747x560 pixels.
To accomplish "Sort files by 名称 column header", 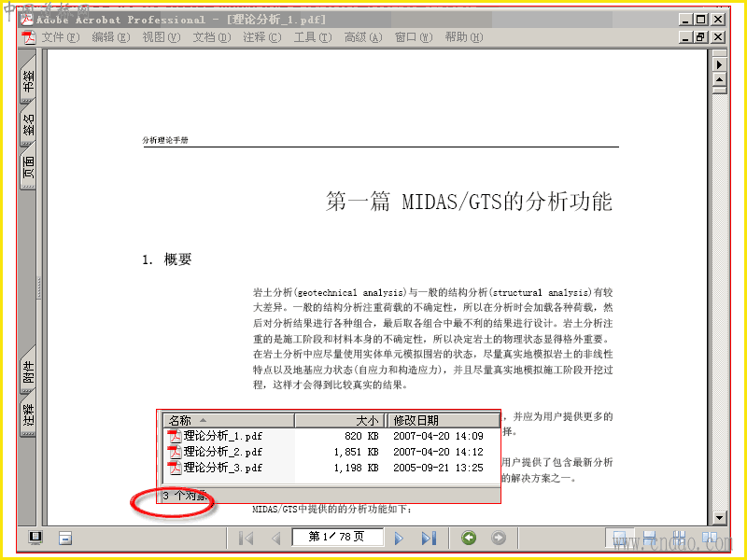I will [229, 421].
